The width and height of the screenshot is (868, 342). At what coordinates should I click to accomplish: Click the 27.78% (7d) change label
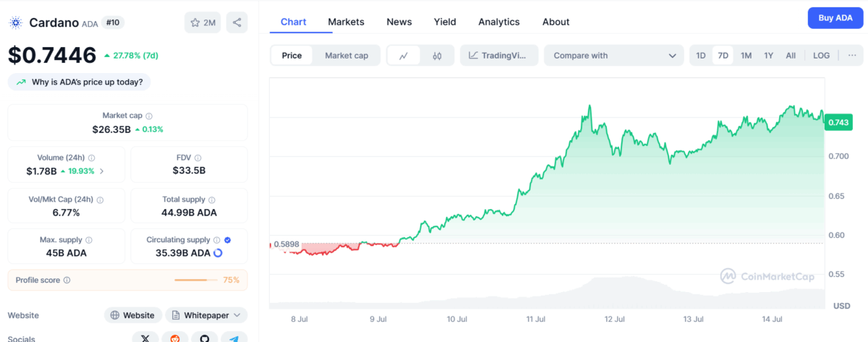131,56
